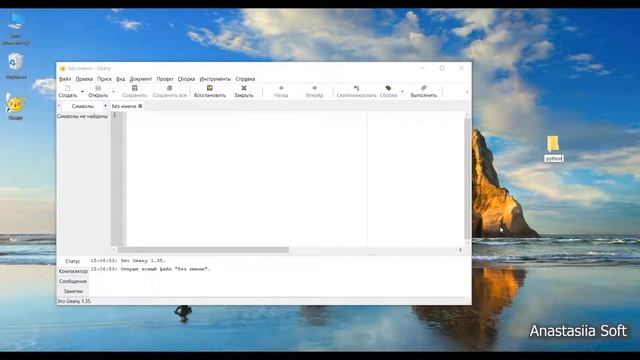The image size is (640, 360).
Task: Click the Открыть (Open) toolbar icon
Action: tap(98, 91)
